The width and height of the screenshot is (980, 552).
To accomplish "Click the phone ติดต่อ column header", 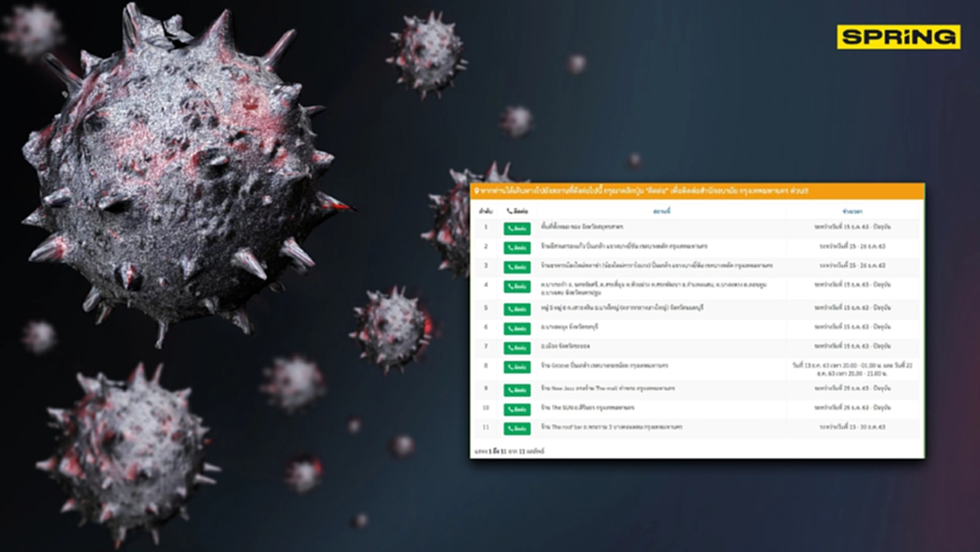I will pyautogui.click(x=517, y=212).
